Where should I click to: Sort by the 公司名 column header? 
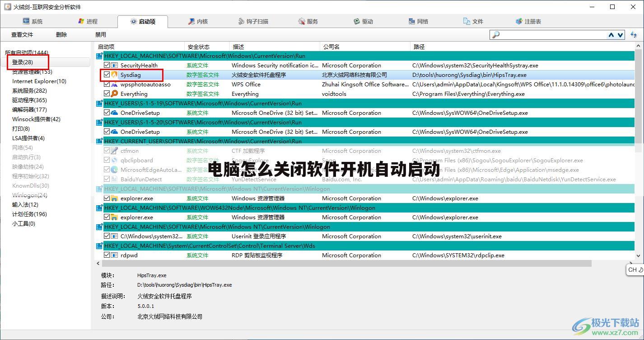(x=365, y=47)
